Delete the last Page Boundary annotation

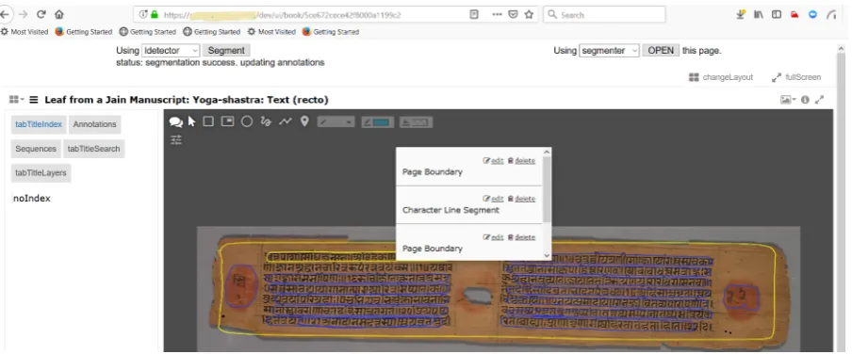521,237
